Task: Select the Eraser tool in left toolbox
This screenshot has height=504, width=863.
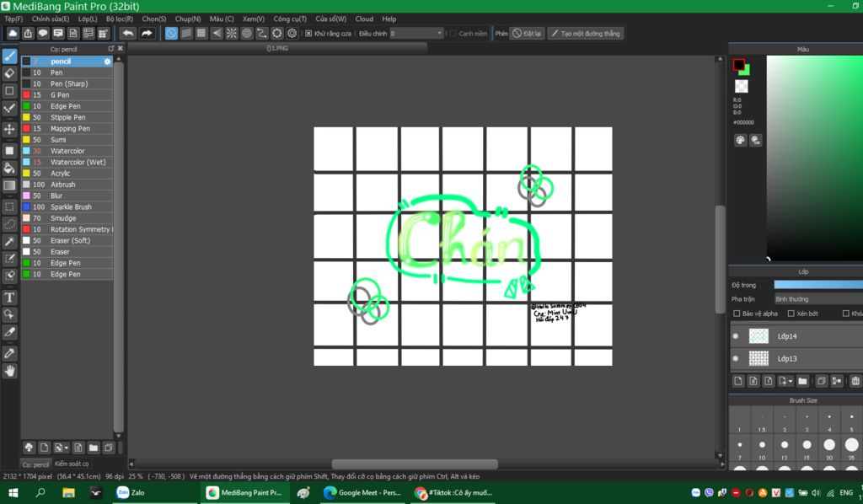Action: [x=9, y=73]
